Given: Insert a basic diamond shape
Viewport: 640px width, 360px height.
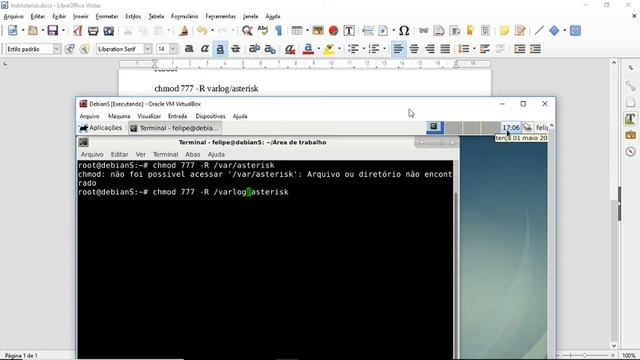Looking at the screenshot, I should (x=554, y=31).
